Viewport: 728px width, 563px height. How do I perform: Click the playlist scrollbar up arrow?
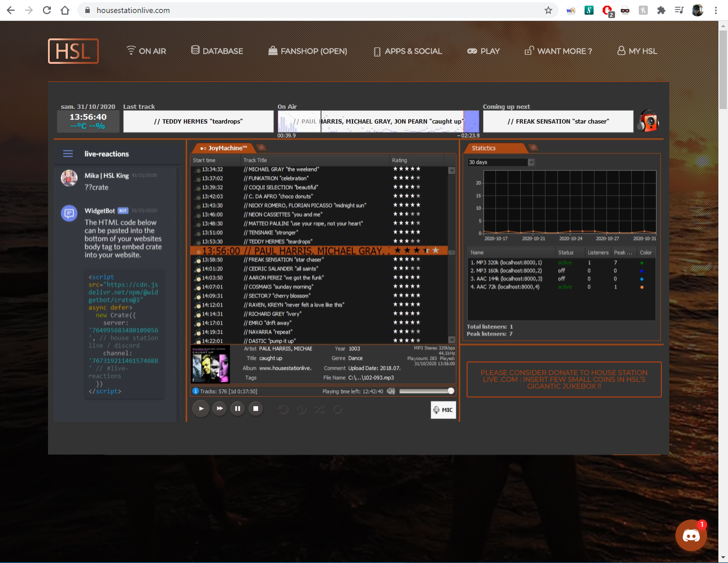[x=452, y=171]
